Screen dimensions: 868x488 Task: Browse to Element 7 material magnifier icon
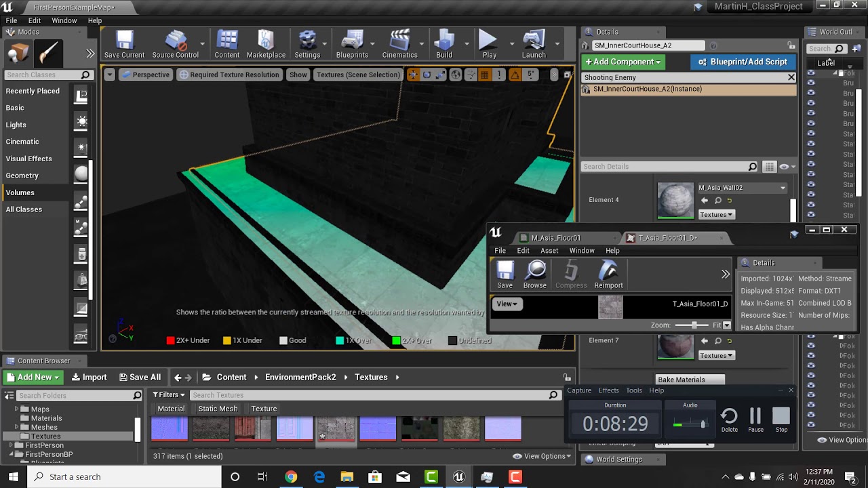pyautogui.click(x=717, y=342)
